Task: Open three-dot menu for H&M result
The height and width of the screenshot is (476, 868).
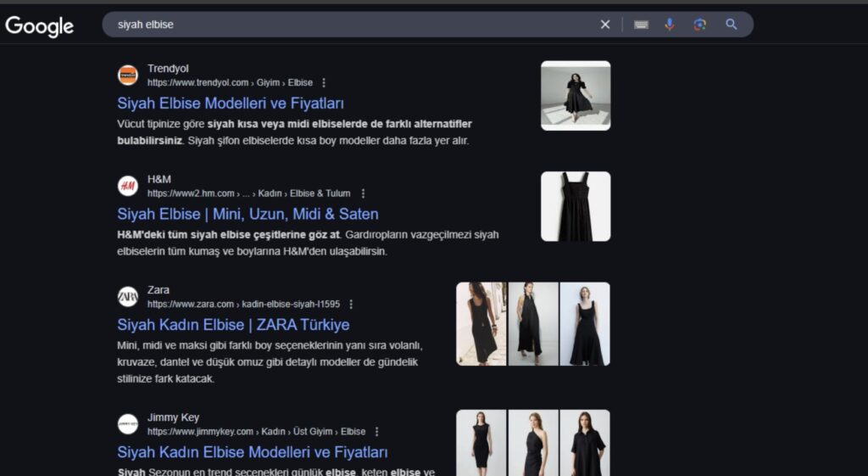Action: pos(363,193)
